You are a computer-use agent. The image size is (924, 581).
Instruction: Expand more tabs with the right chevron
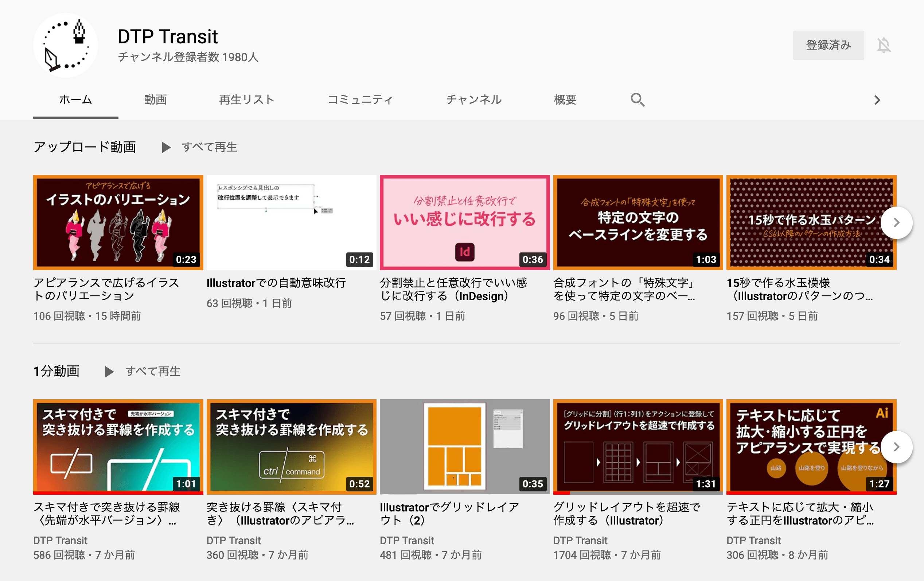877,100
